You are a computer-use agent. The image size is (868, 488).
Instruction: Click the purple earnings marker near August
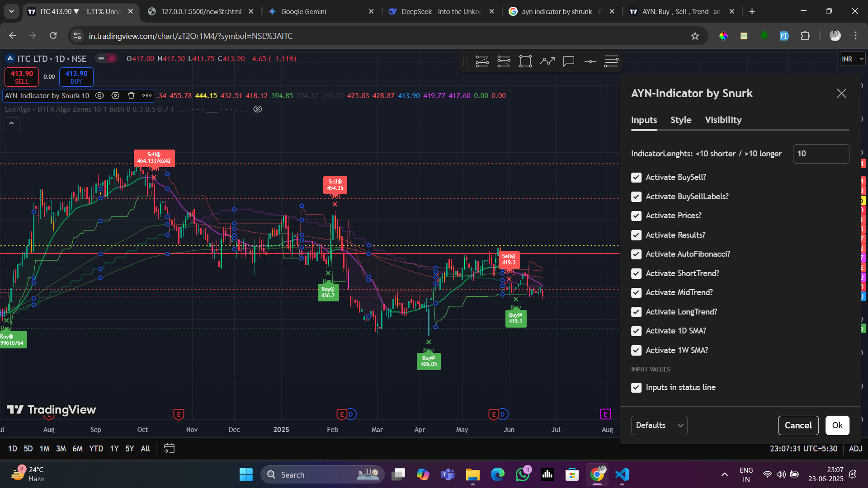(605, 414)
